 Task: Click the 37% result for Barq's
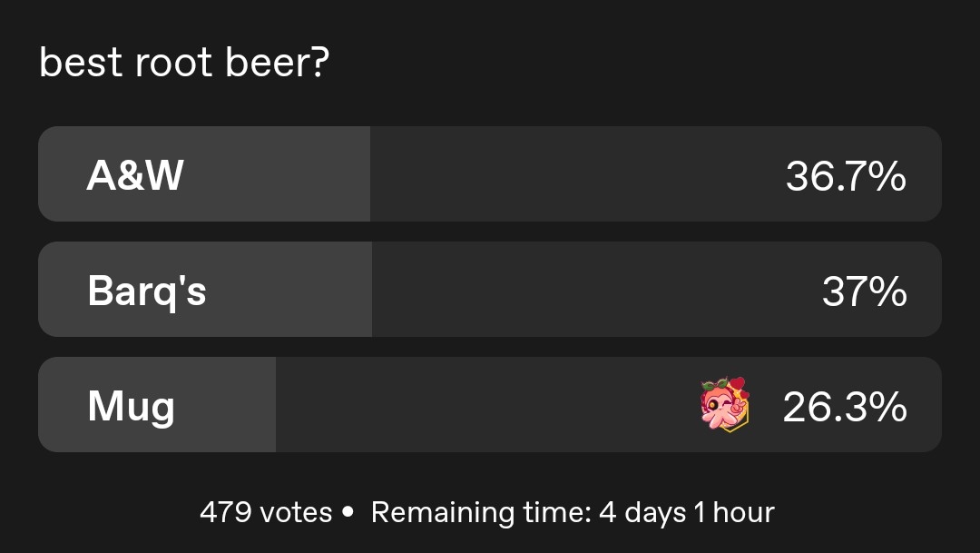pos(864,291)
